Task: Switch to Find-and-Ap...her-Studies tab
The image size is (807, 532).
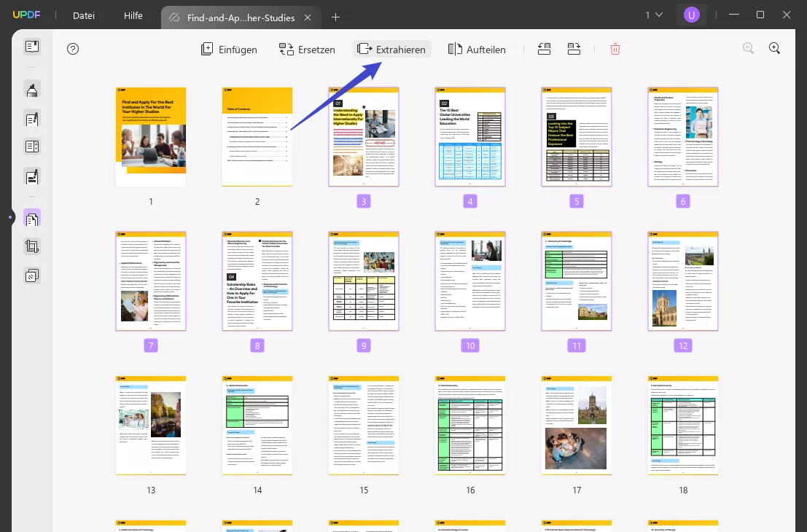Action: point(241,17)
